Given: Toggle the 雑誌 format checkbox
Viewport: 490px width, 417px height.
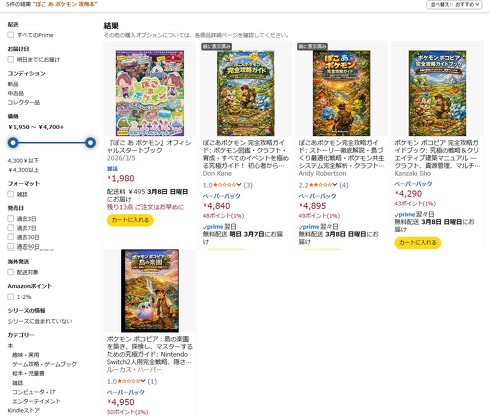Looking at the screenshot, I should tap(11, 194).
